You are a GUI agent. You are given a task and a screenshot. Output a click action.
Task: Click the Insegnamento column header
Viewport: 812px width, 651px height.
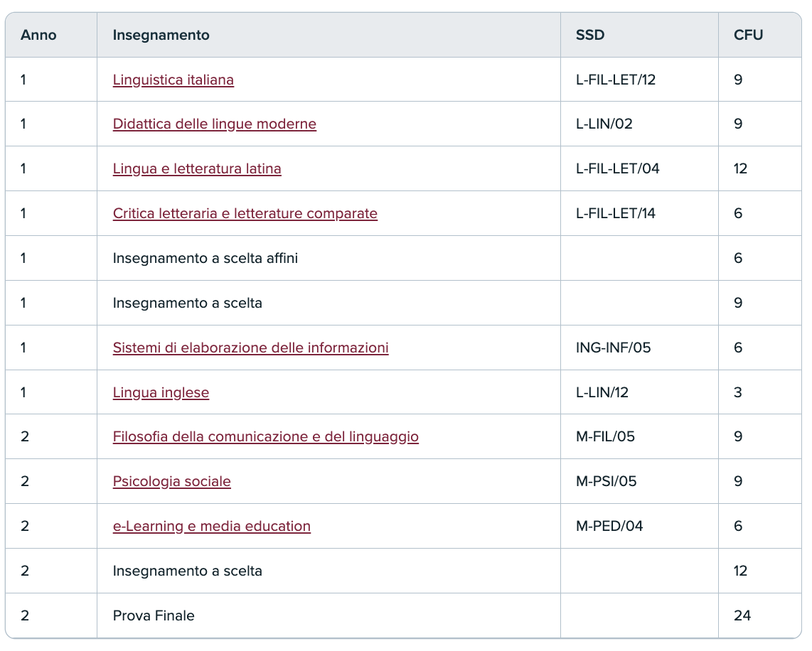pyautogui.click(x=161, y=35)
